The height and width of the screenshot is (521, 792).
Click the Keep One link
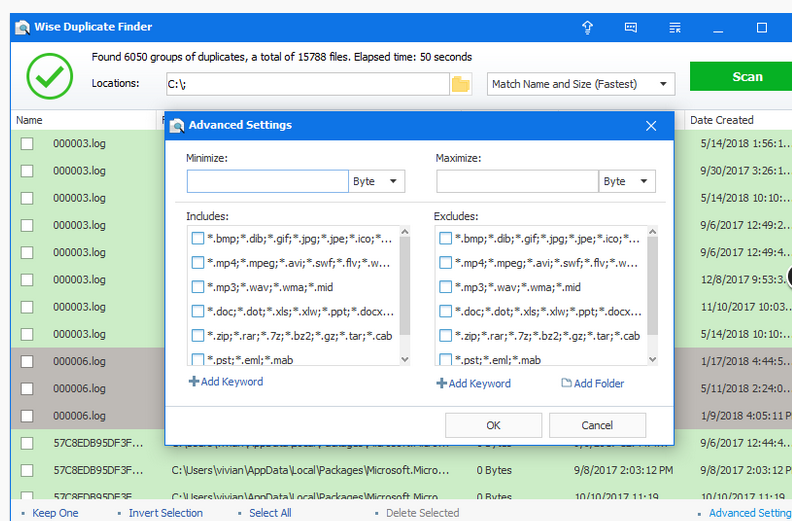coord(55,513)
